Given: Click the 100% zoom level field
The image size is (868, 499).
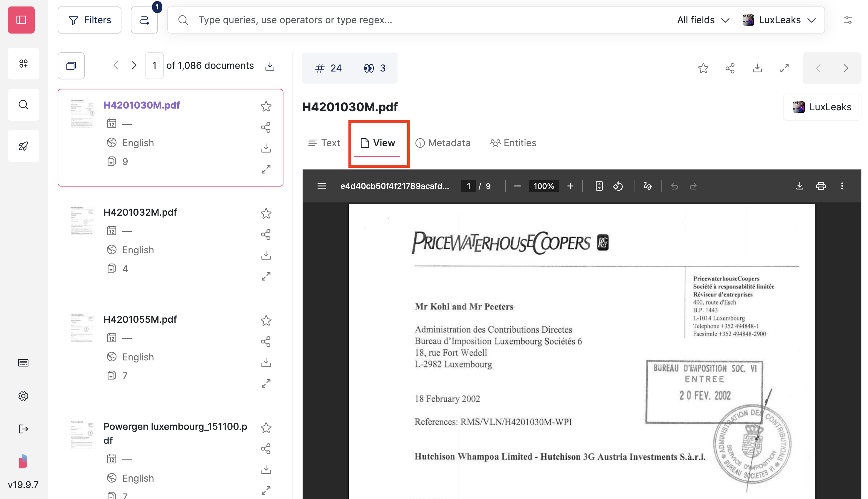Looking at the screenshot, I should coord(544,186).
